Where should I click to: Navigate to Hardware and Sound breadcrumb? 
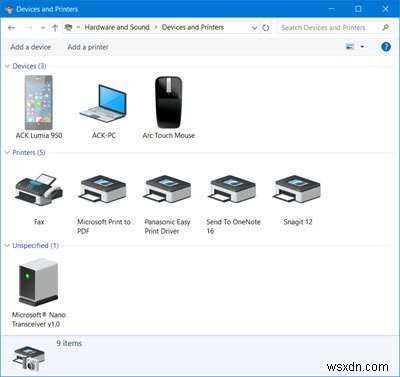point(117,27)
